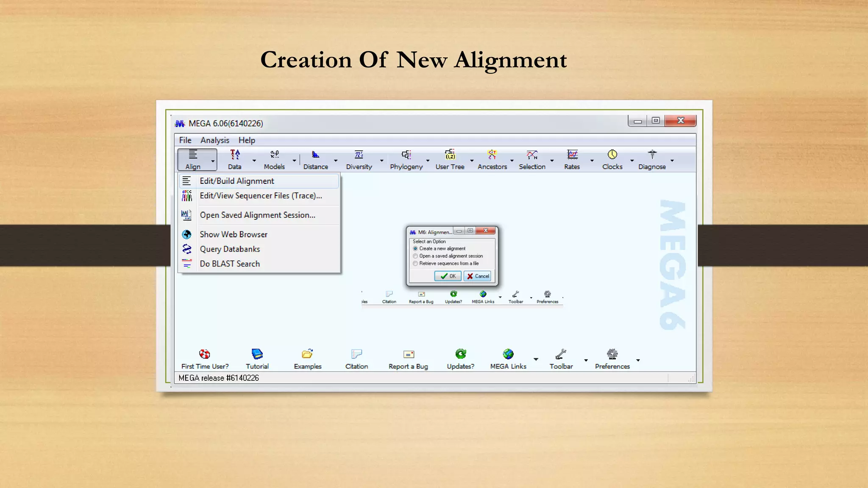This screenshot has height=488, width=868.
Task: Open the Analysis menu
Action: click(214, 140)
